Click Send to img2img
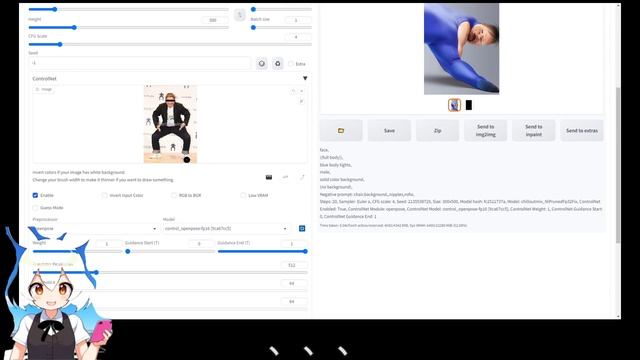This screenshot has width=640, height=360. [485, 131]
